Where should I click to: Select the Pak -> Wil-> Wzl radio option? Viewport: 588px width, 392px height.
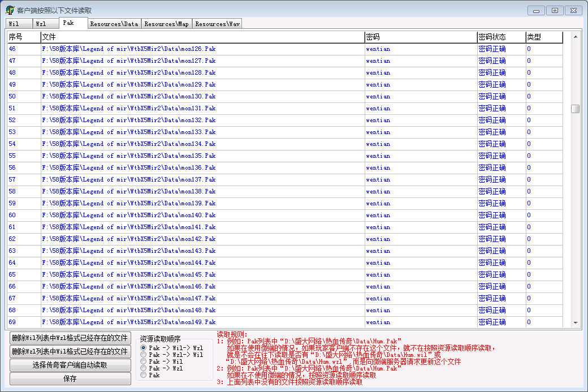[x=144, y=348]
